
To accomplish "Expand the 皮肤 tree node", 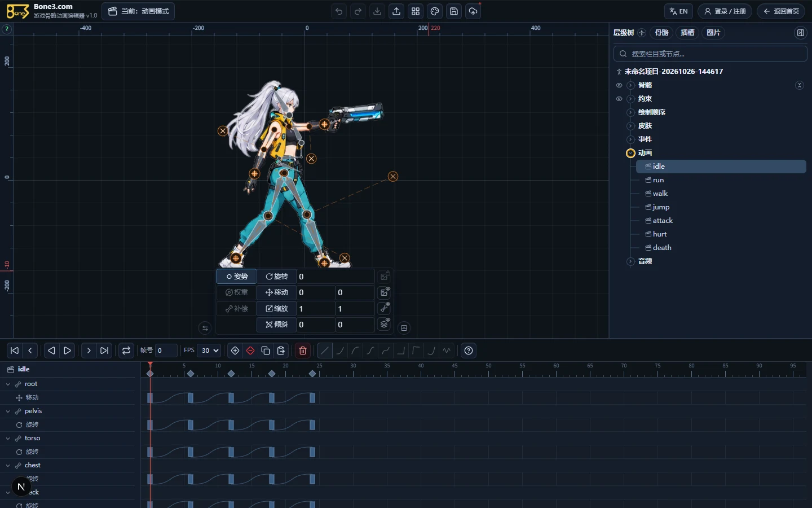I will [630, 126].
